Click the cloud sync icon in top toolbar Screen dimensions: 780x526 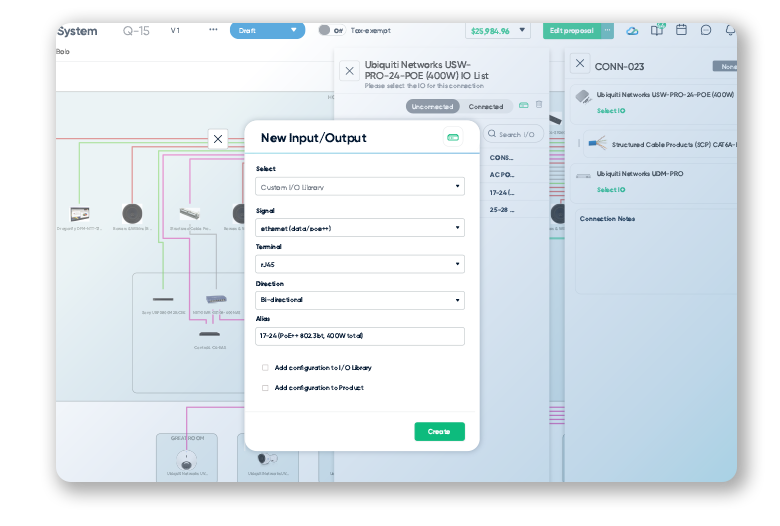tap(632, 31)
